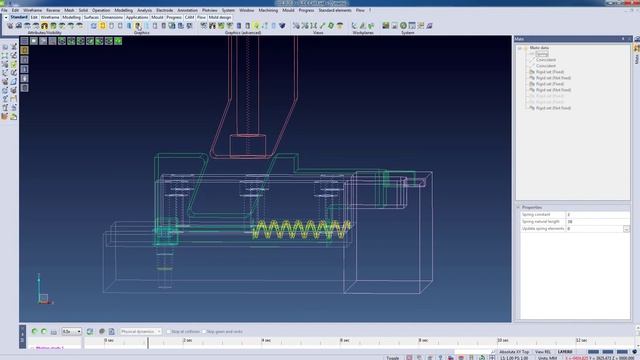Switch to the Applications toolbar tab
Image resolution: width=640 pixels, height=360 pixels.
(137, 18)
